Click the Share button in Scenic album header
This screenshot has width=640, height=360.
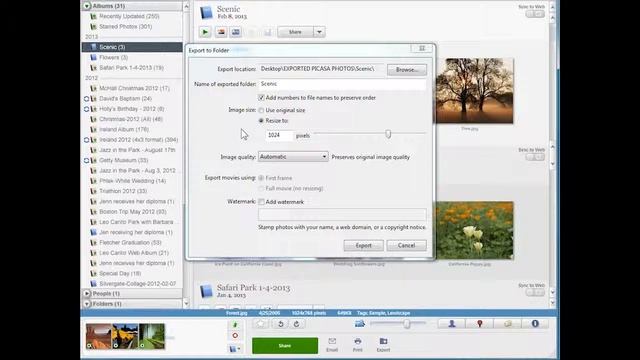[x=296, y=32]
